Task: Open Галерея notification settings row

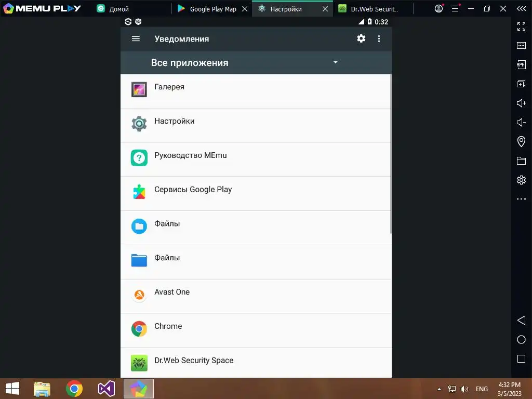Action: (x=256, y=91)
